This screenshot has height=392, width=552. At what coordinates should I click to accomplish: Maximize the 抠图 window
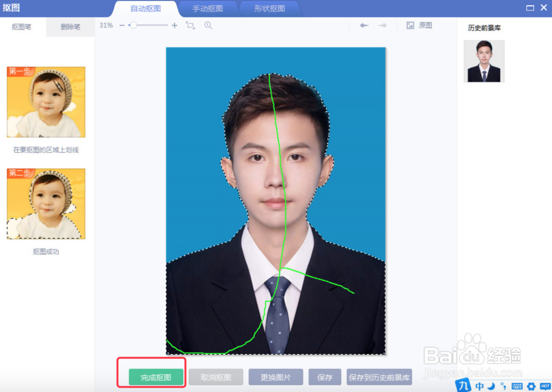click(530, 8)
